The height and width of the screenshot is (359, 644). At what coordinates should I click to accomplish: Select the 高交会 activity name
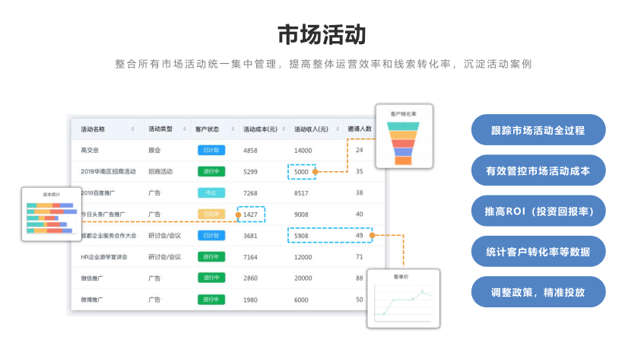click(90, 151)
